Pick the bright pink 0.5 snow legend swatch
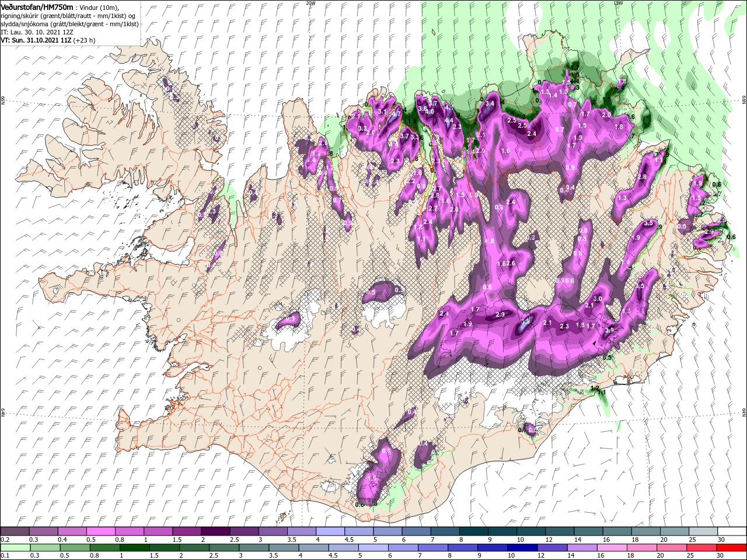The height and width of the screenshot is (560, 747). (x=100, y=531)
